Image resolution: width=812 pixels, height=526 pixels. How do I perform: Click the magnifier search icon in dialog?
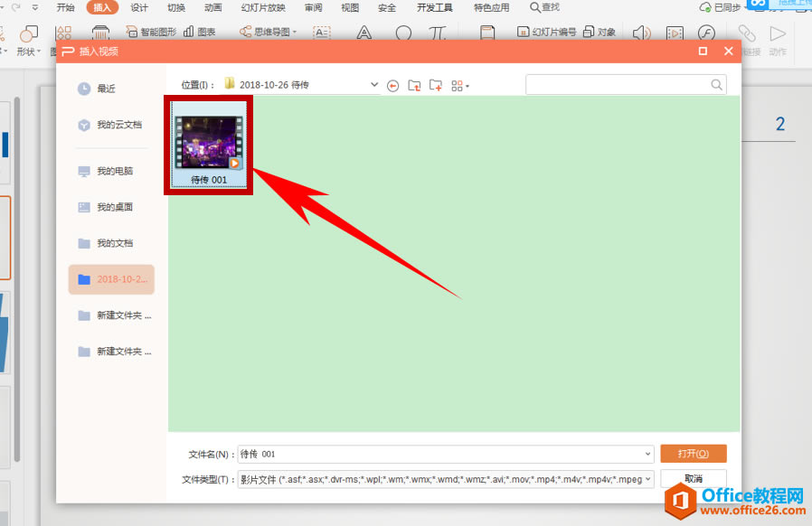[x=716, y=84]
